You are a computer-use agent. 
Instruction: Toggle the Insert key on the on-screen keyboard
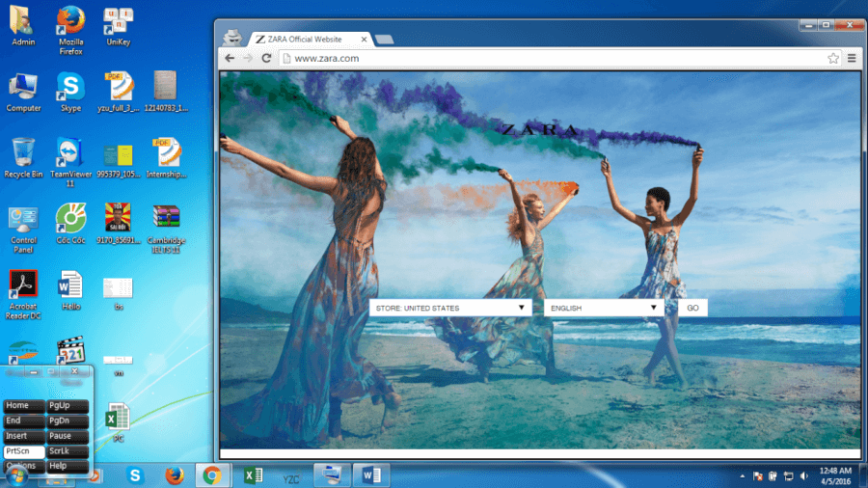pos(23,436)
